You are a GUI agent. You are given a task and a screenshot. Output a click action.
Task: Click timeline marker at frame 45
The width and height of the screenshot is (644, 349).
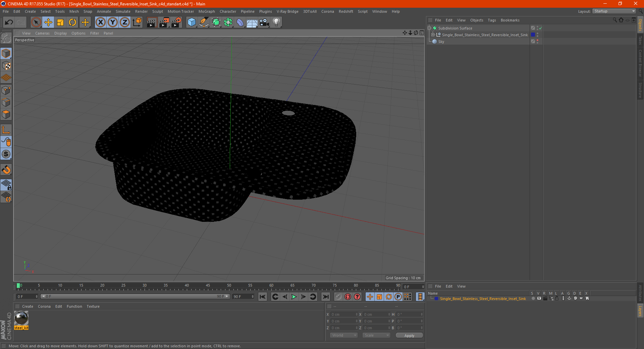[208, 286]
